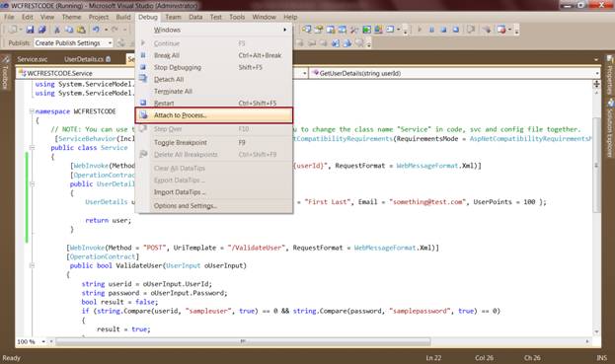Click the Stop Debugging square toolbar icon
Screen dimensions: 615x364
443,29
